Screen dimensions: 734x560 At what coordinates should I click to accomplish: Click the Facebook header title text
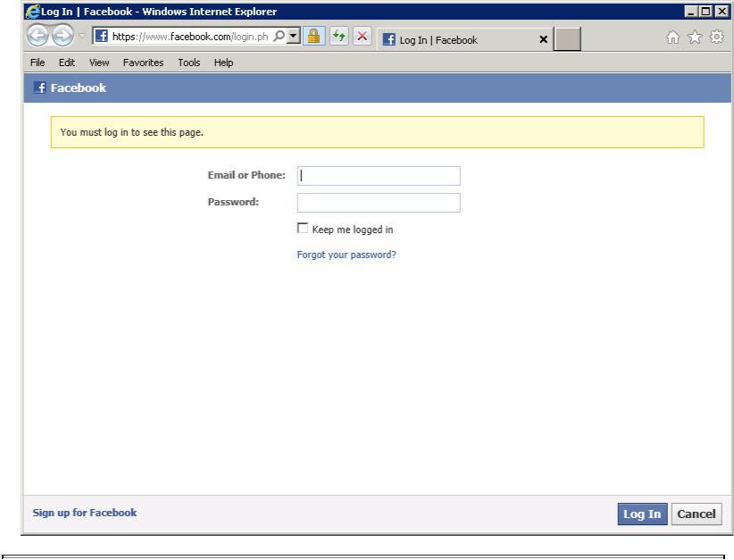point(79,88)
